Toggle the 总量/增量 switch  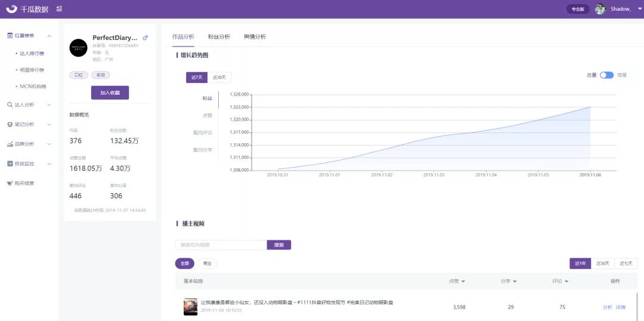606,75
